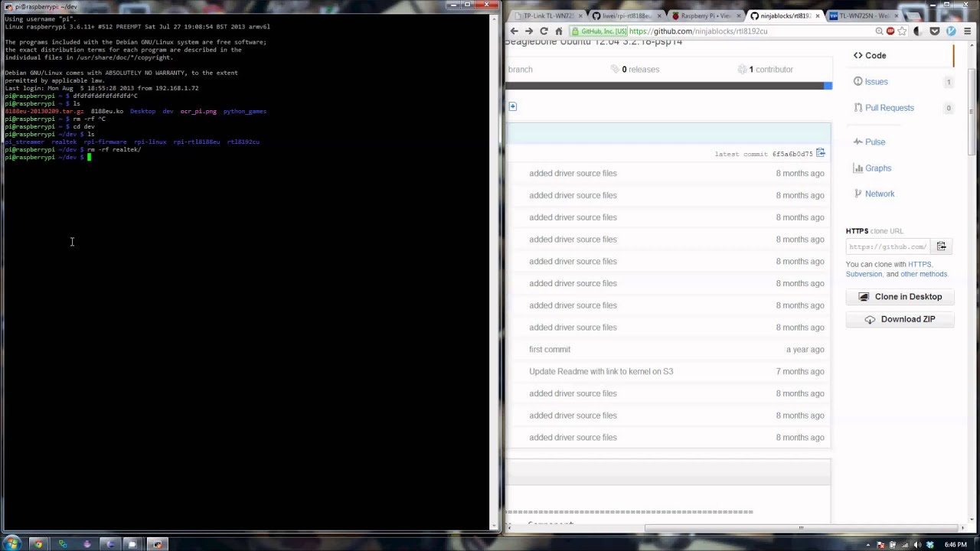Click the network icon in system tray
Viewport: 980px width, 551px height.
pos(905,545)
